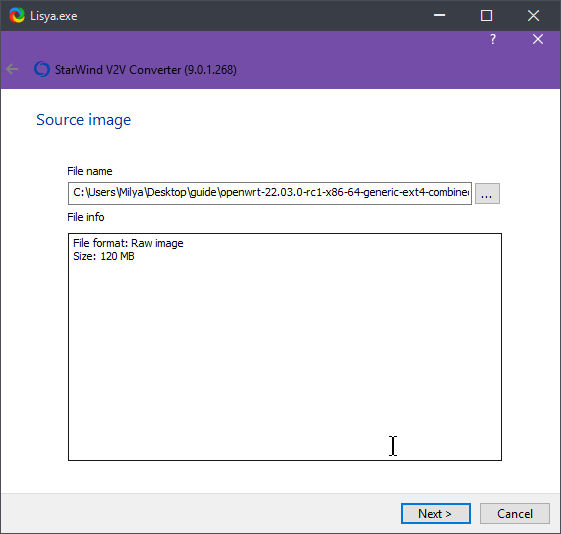Select the 'File format: Raw image' line
This screenshot has height=534, width=561.
tap(128, 243)
